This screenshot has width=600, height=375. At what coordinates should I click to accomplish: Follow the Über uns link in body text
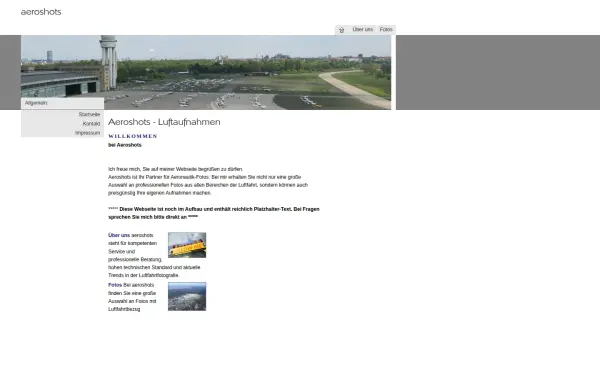click(x=119, y=235)
